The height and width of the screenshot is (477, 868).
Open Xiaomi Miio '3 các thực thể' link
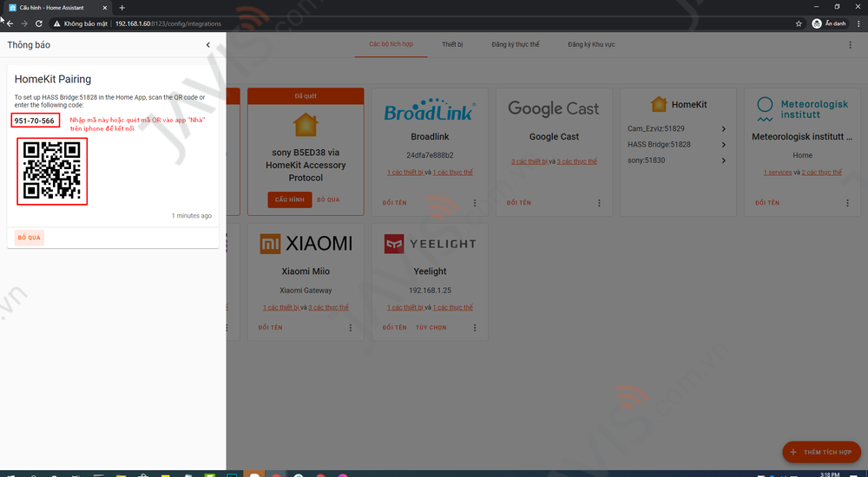tap(328, 307)
